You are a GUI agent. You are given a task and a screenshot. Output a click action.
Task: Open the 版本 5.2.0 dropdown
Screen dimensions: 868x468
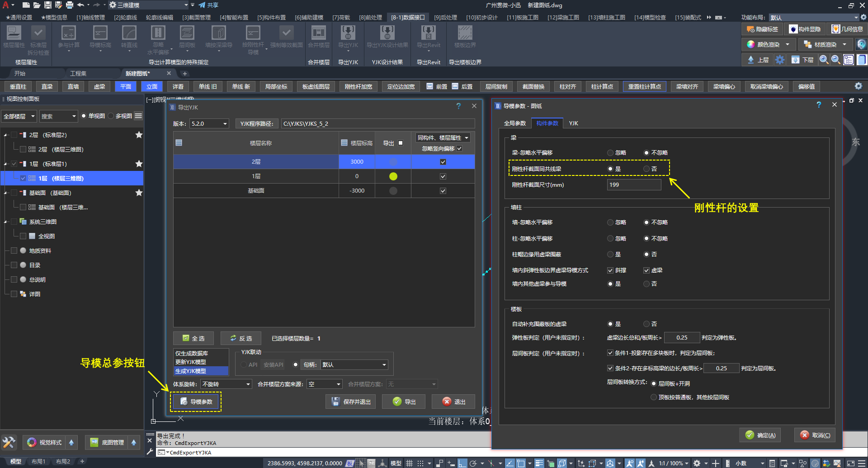(x=209, y=124)
